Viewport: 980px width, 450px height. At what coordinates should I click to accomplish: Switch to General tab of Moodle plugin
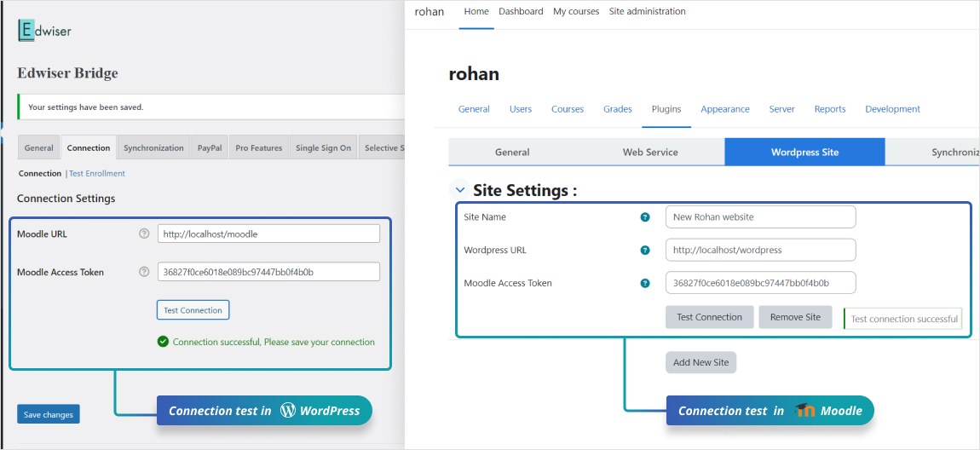512,152
